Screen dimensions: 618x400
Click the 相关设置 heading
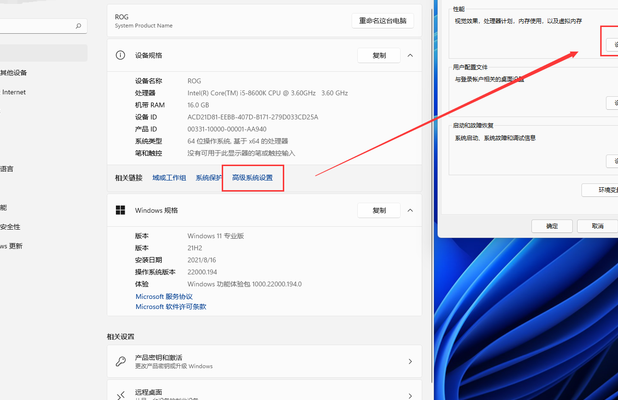[x=121, y=337]
